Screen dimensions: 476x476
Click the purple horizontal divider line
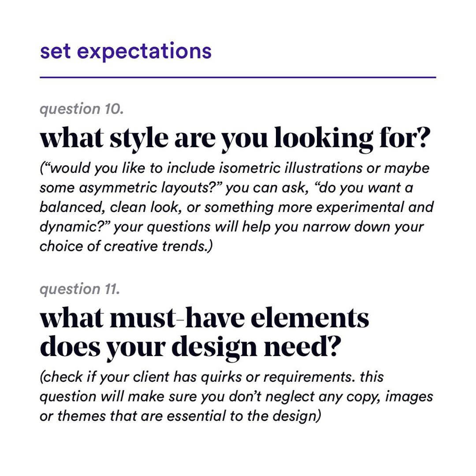click(x=238, y=78)
